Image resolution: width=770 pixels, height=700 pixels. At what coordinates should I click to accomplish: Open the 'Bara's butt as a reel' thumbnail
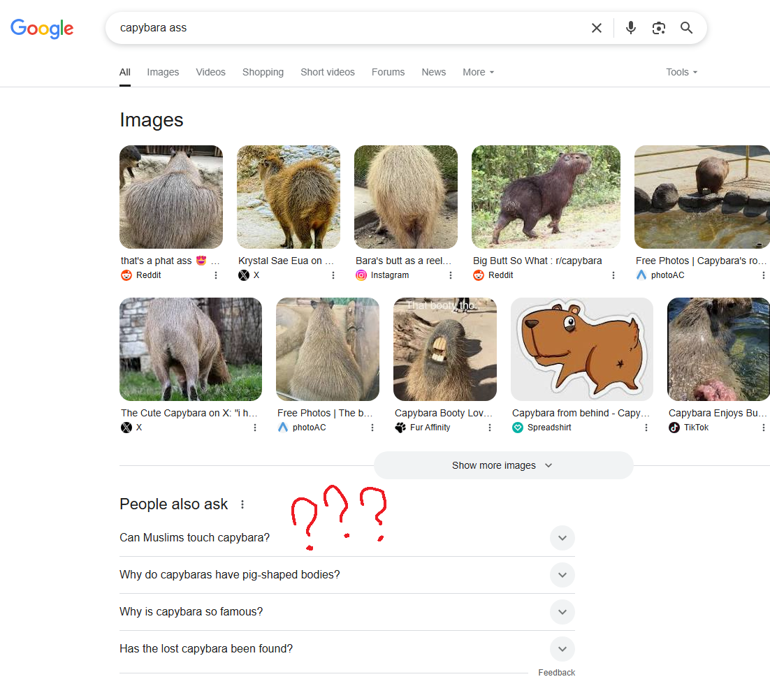pyautogui.click(x=406, y=197)
